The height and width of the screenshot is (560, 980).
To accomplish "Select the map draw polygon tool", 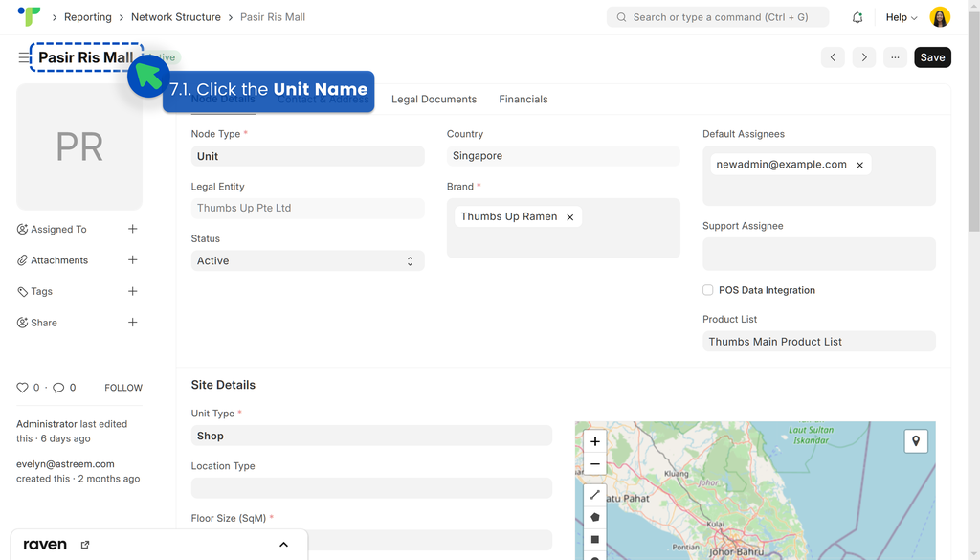I will 595,517.
